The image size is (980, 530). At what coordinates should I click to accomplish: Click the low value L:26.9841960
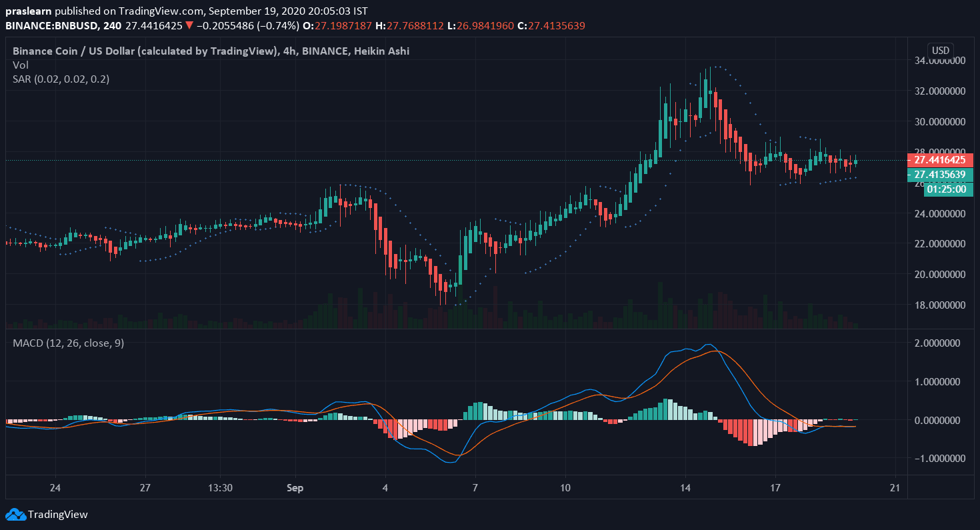coord(480,25)
